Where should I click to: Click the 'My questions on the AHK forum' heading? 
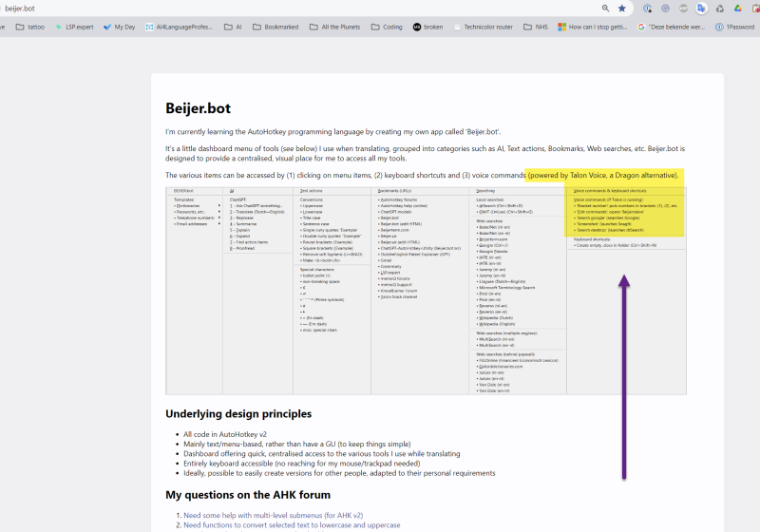click(x=248, y=495)
